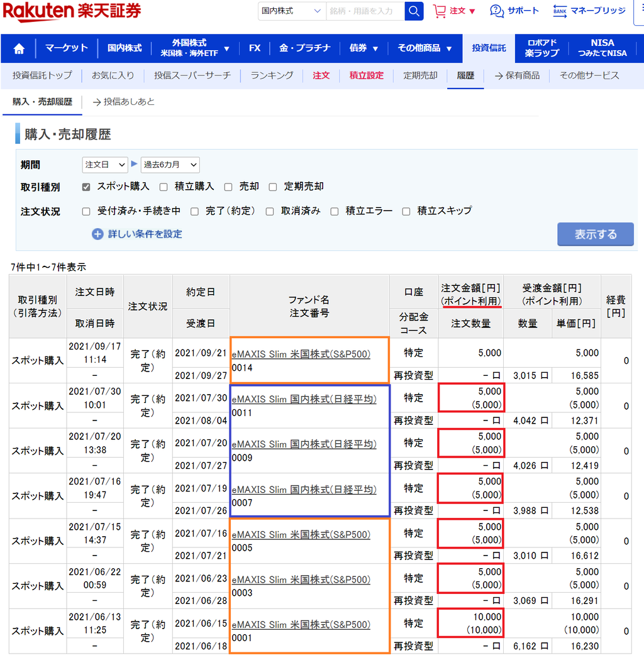Open 国内株式 search category dropdown
The height and width of the screenshot is (670, 644).
click(292, 11)
